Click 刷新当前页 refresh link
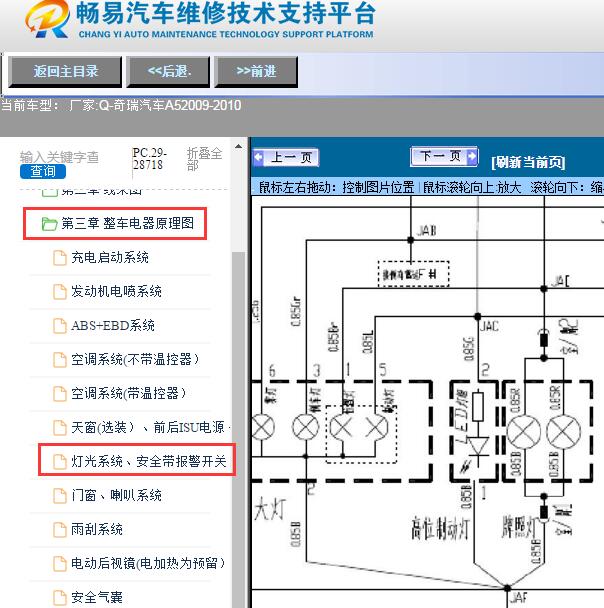The image size is (604, 608). (528, 162)
